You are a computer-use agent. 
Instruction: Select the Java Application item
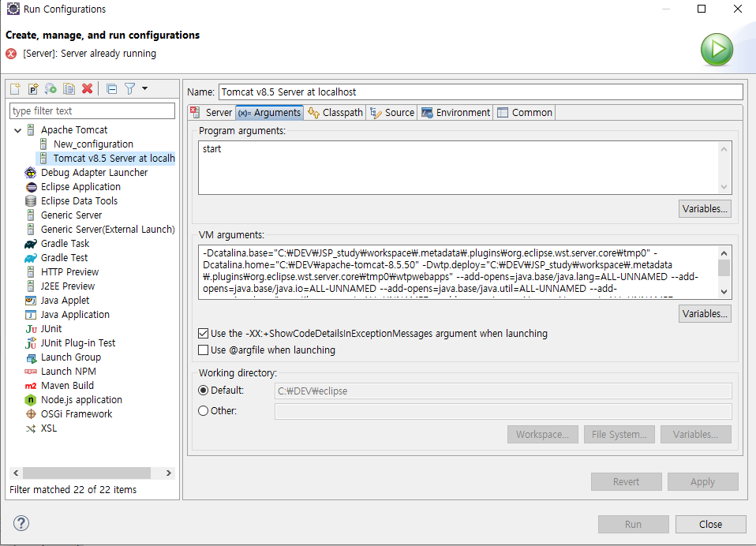point(75,315)
